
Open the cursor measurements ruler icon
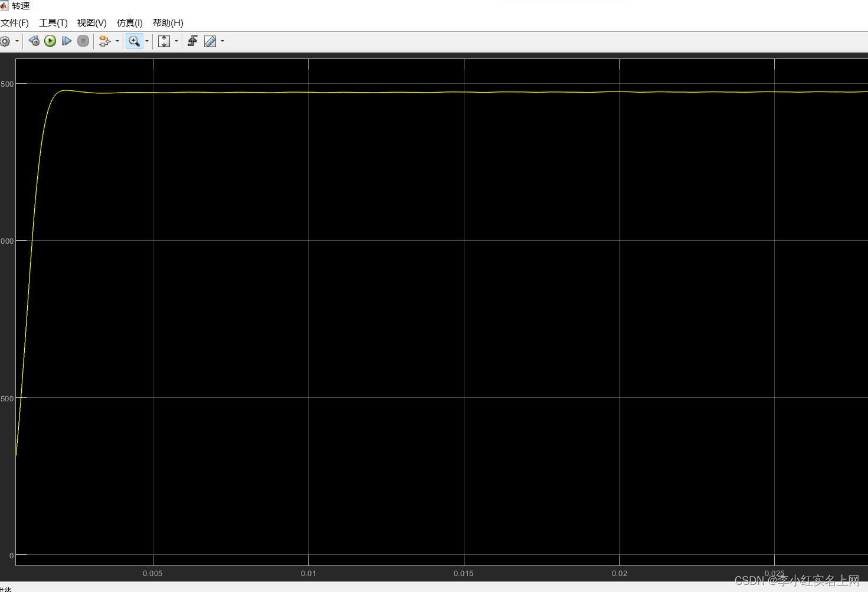[210, 41]
